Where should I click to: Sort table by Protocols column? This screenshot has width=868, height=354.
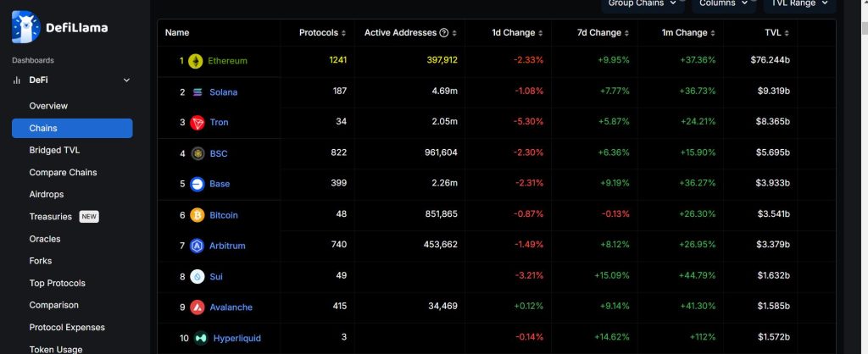(323, 33)
